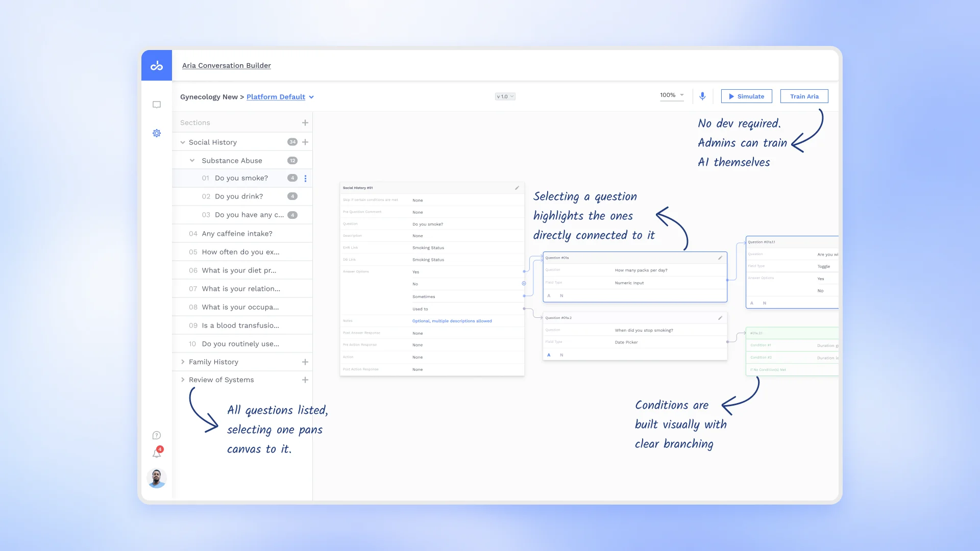This screenshot has width=980, height=551.
Task: Open the notifications bell with badge 4
Action: (157, 453)
